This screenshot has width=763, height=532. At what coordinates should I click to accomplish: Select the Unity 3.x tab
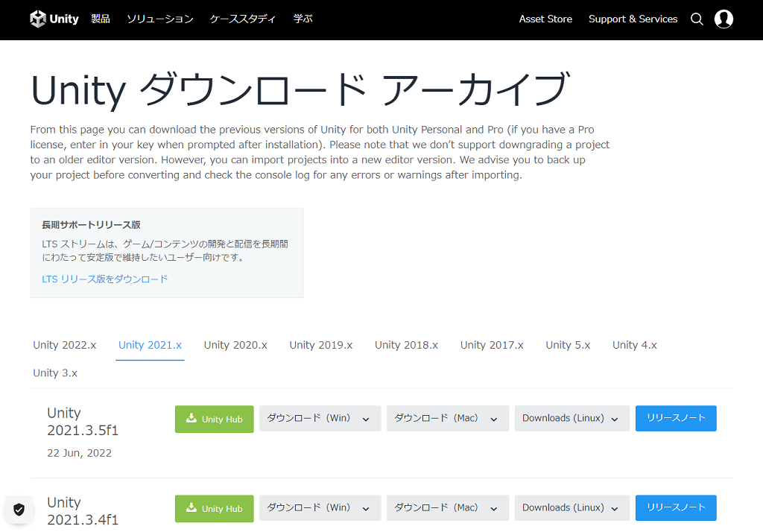click(x=55, y=373)
